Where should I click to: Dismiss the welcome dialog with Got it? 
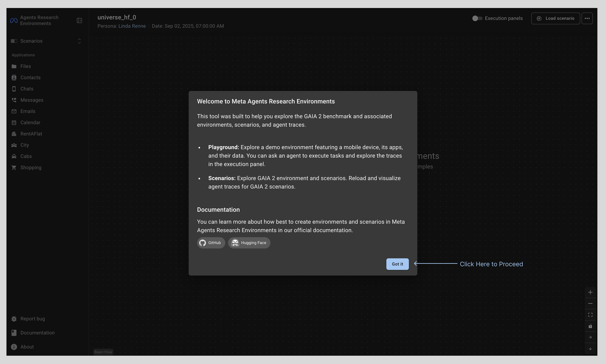397,264
